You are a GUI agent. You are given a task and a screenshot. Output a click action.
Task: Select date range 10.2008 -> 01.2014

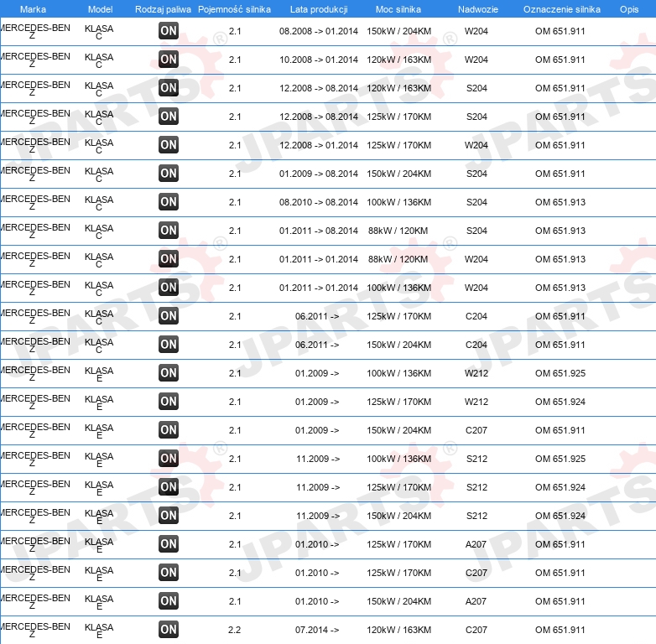319,60
